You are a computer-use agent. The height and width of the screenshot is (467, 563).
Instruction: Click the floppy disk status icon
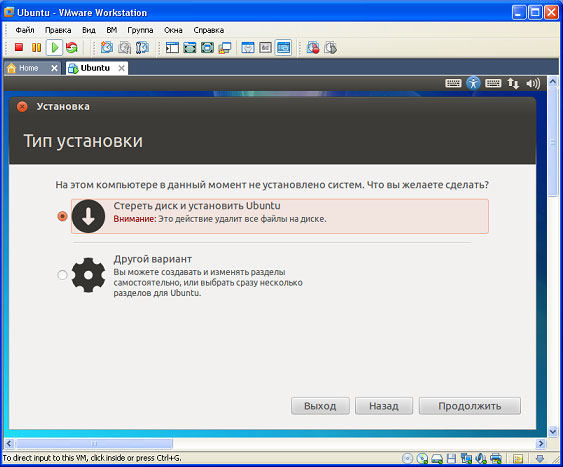(451, 458)
